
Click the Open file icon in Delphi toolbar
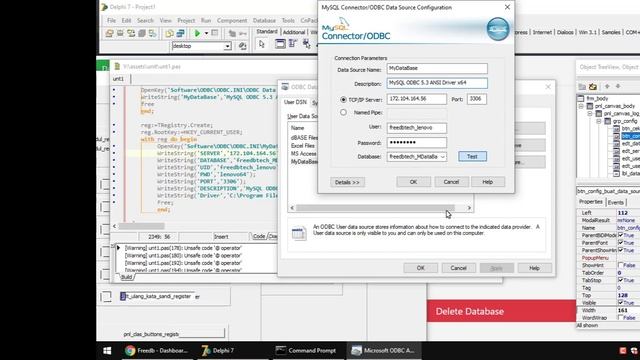[x=109, y=33]
